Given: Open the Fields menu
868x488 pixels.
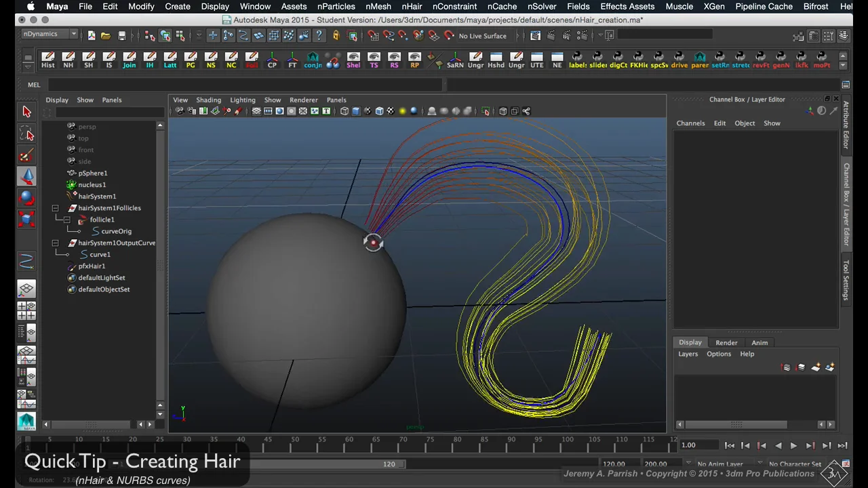Looking at the screenshot, I should (x=578, y=6).
